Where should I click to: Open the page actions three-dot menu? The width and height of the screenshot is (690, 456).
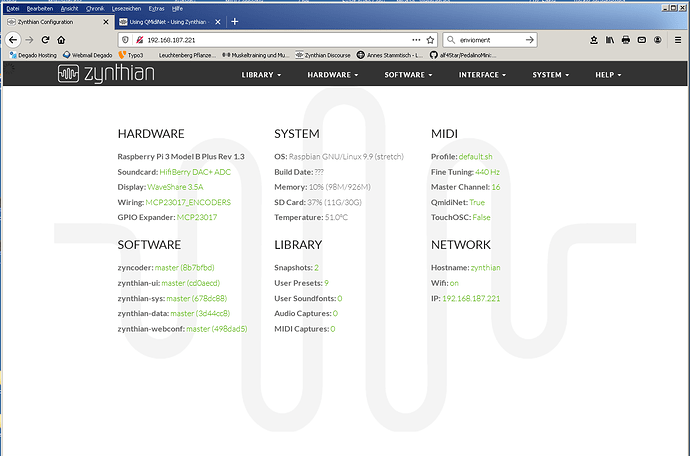tap(416, 40)
